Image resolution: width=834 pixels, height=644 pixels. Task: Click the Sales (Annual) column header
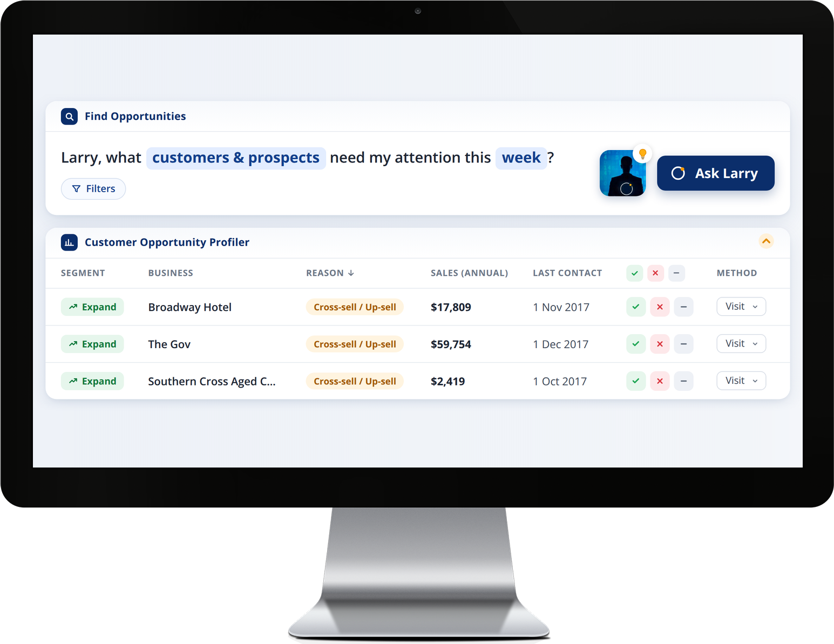tap(469, 273)
